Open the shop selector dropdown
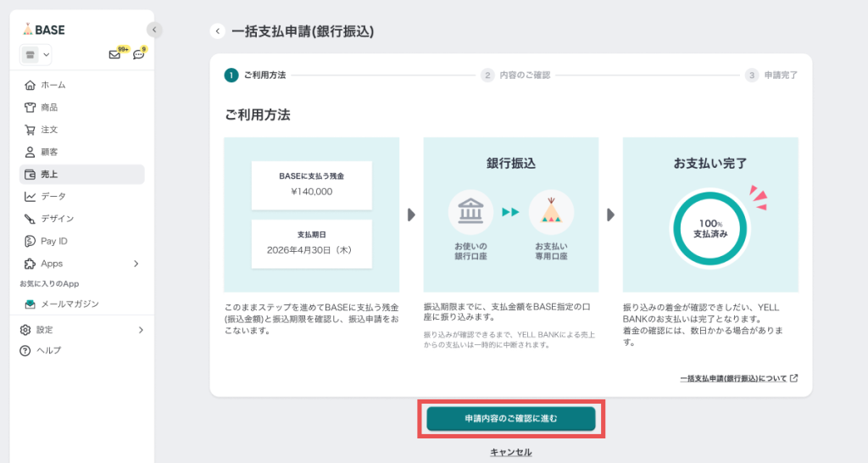 (x=36, y=55)
